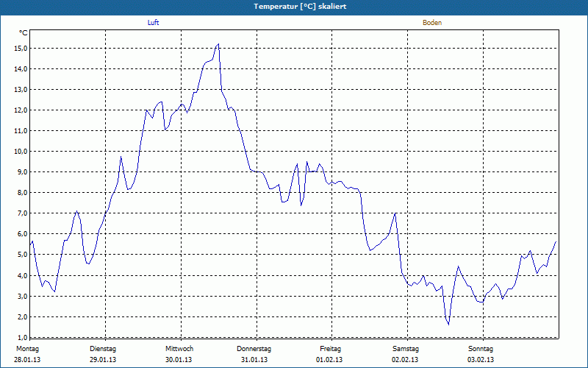
Task: Click the '1,0' y-axis value
Action: [x=22, y=337]
